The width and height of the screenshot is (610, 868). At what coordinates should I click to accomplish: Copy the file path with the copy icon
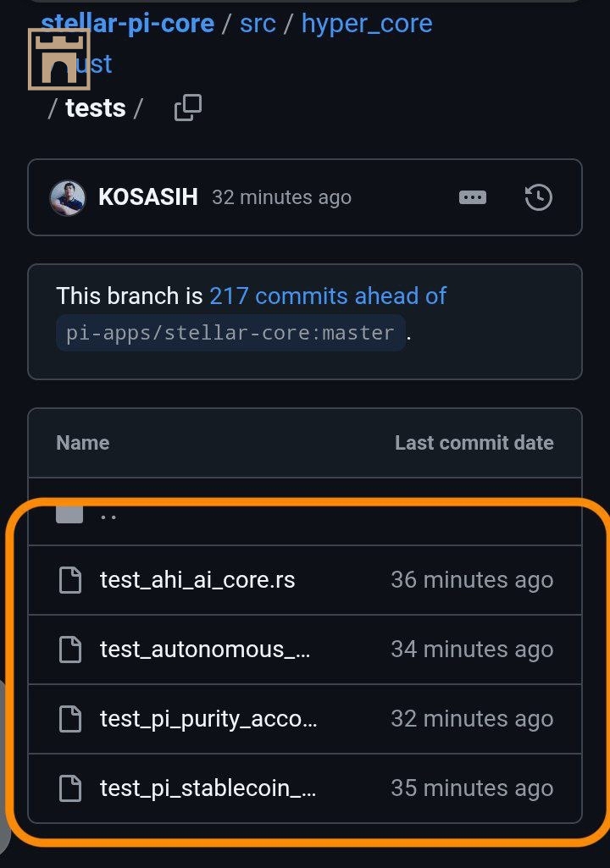tap(187, 108)
